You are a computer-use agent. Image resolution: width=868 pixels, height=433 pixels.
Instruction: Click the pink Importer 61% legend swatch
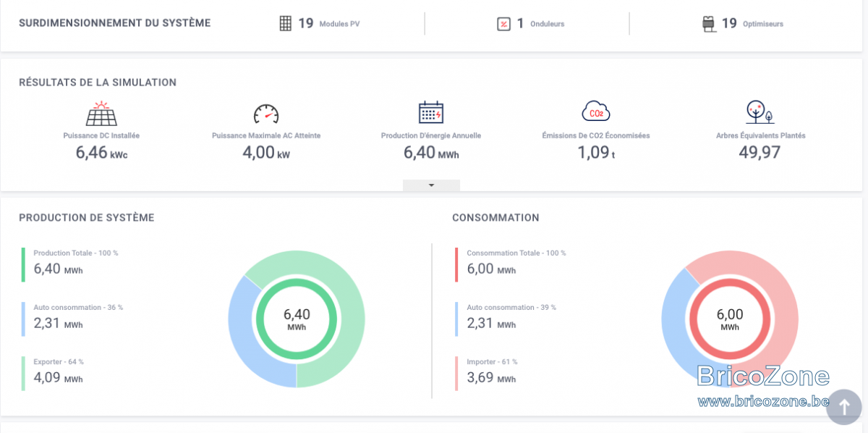tap(457, 373)
